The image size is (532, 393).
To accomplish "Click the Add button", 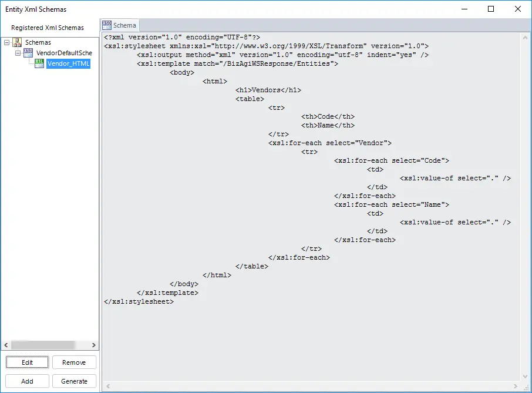I will (27, 381).
